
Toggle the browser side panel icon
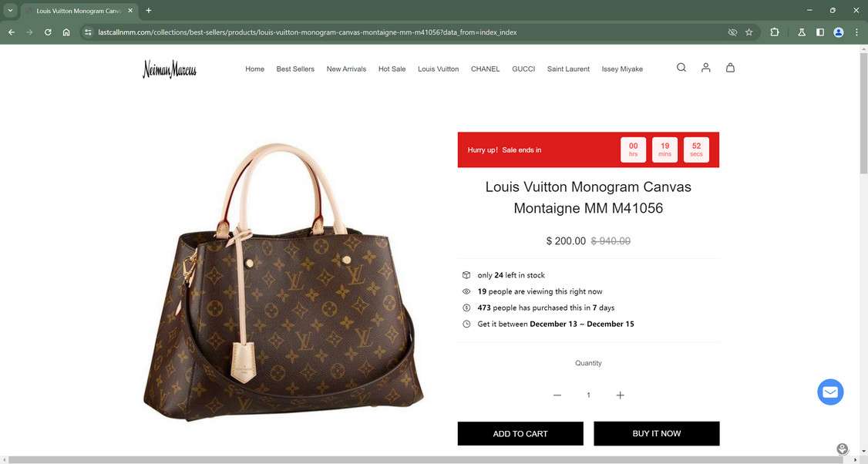[820, 32]
